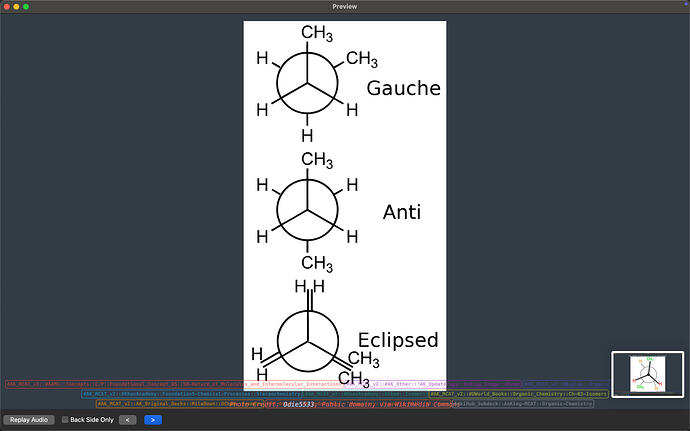Image resolution: width=690 pixels, height=431 pixels.
Task: Open the Newman projection thumbnail in corner
Action: [648, 374]
